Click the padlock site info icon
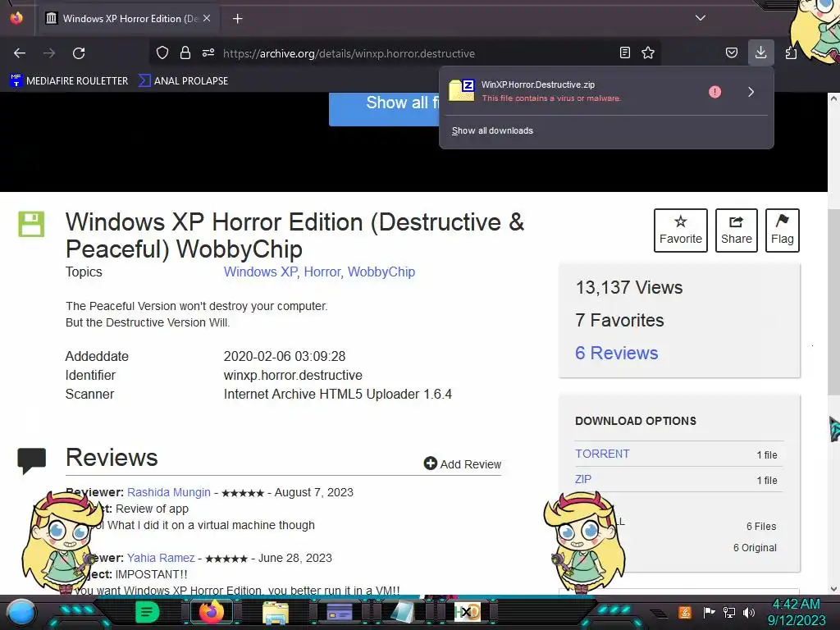840x630 pixels. click(185, 52)
